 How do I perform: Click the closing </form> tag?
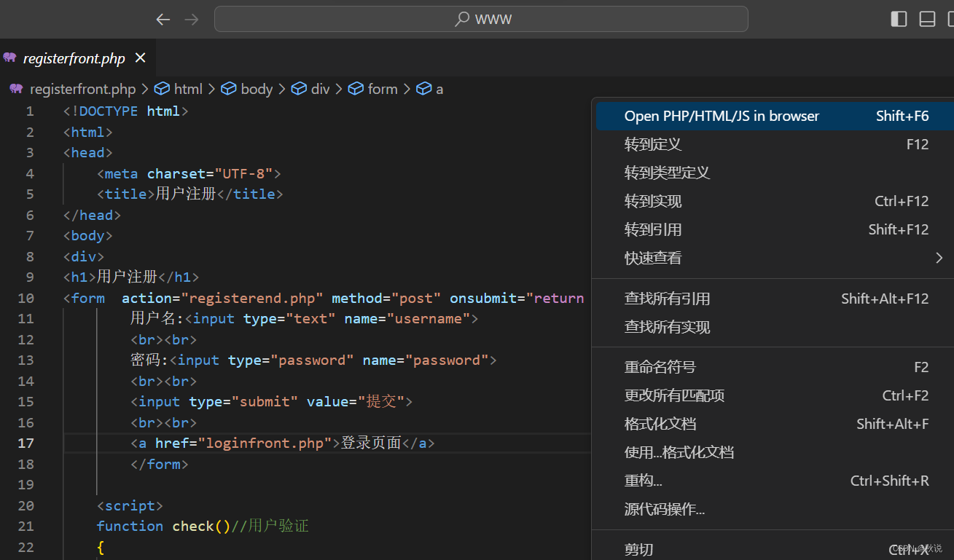tap(160, 464)
